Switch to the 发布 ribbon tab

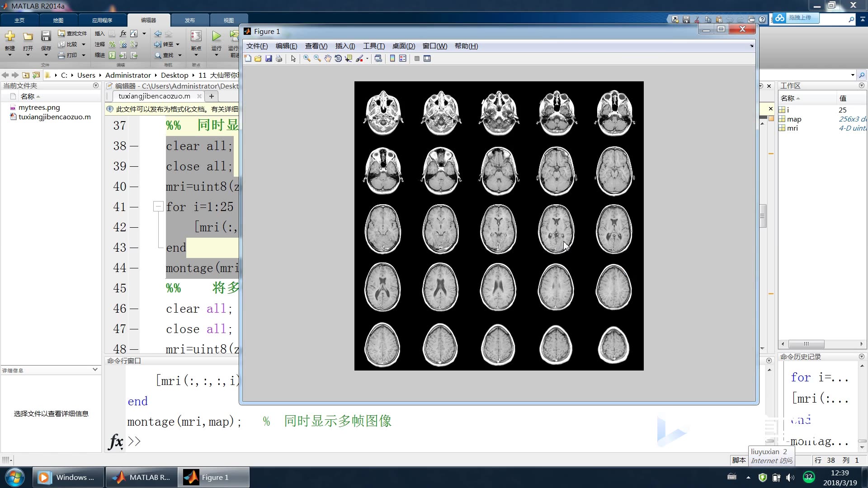point(190,20)
